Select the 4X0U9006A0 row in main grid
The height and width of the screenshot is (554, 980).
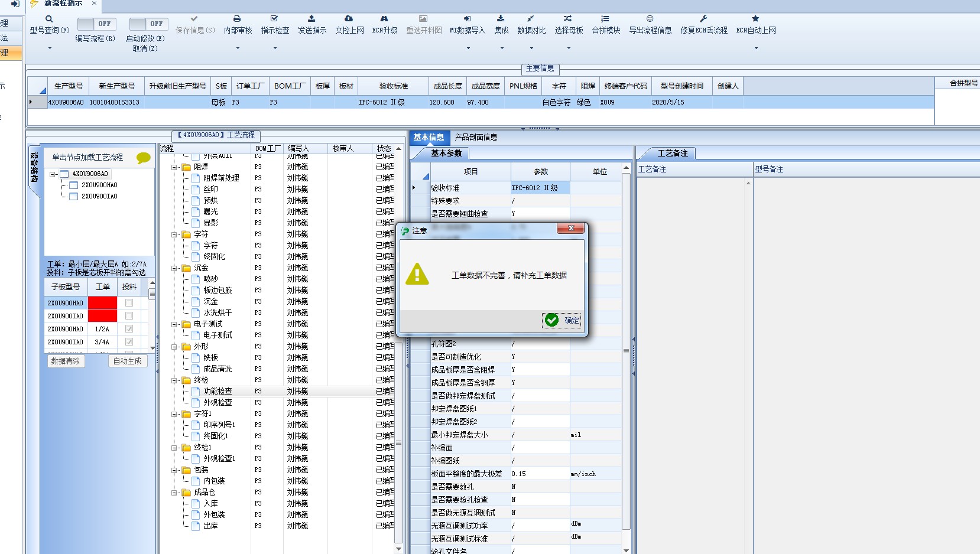pyautogui.click(x=480, y=102)
